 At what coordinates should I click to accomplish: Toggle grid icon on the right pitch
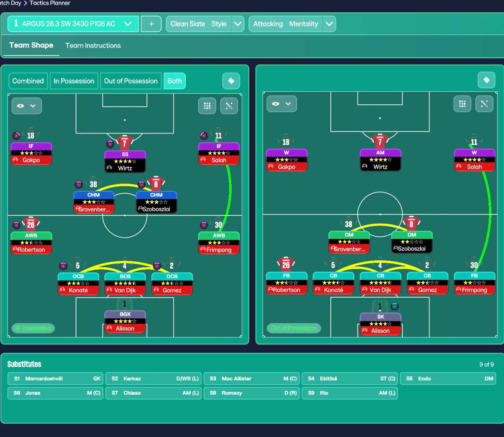click(462, 104)
